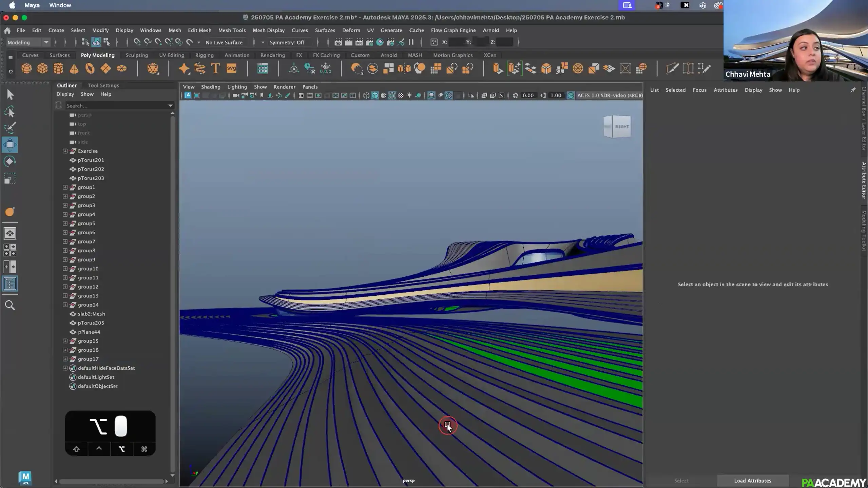
Task: Activate the Lasso Select tool
Action: [x=10, y=112]
